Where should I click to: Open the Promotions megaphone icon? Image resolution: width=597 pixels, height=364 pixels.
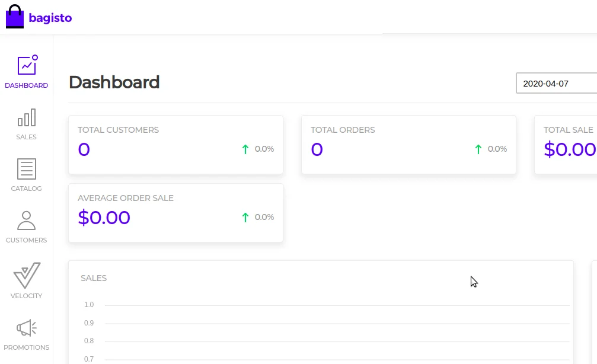click(27, 328)
